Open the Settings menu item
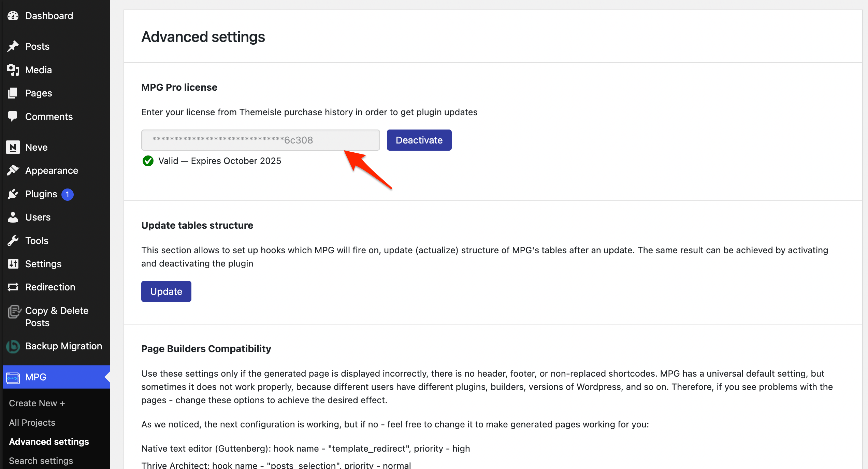The width and height of the screenshot is (868, 469). click(x=43, y=264)
